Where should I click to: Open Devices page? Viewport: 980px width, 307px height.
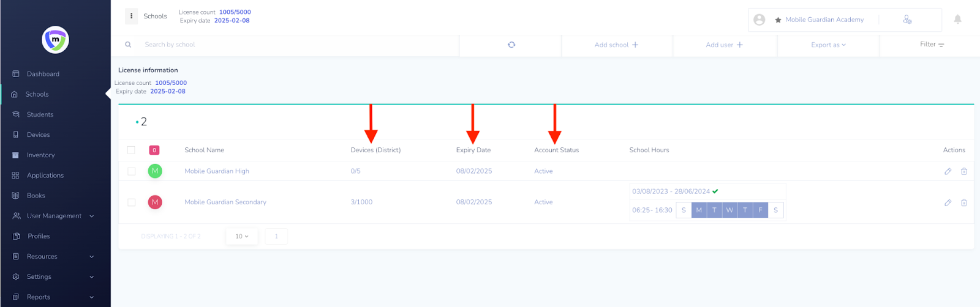click(38, 135)
